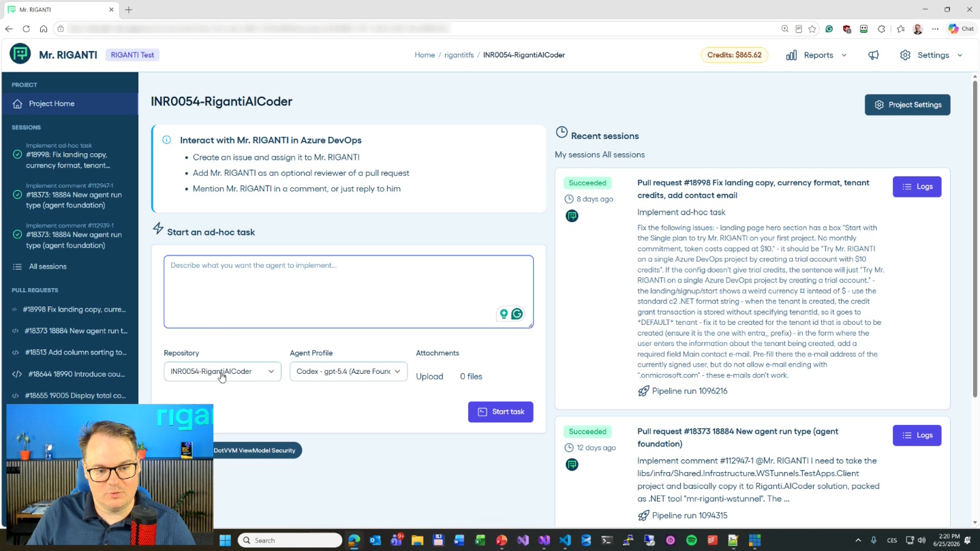This screenshot has height=551, width=980.
Task: Switch to the All sessions tab
Action: point(624,155)
